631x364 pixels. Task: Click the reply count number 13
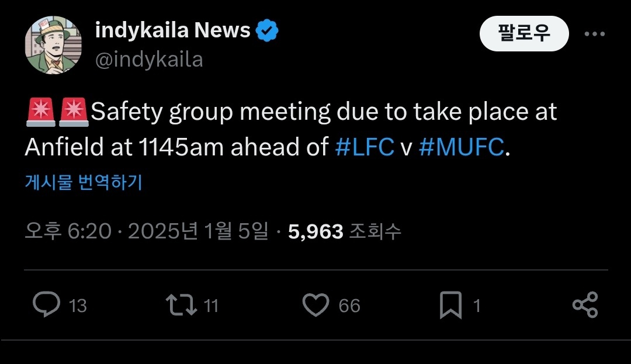78,306
